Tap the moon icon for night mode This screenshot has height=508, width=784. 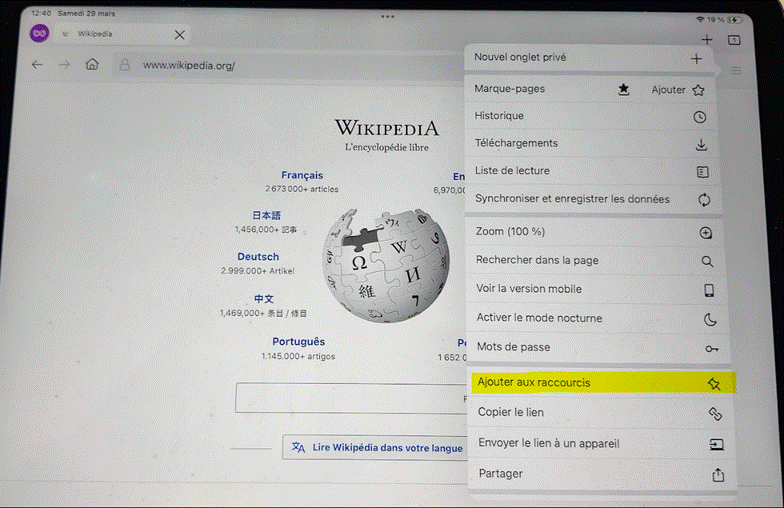(710, 320)
